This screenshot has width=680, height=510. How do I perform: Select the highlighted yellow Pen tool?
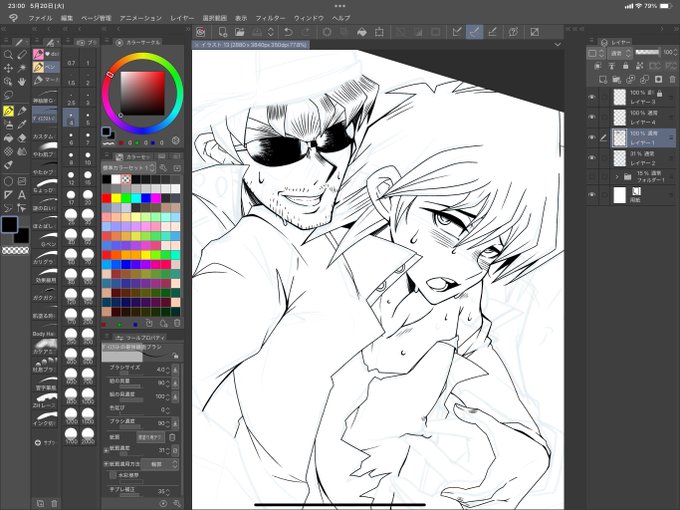coord(8,111)
